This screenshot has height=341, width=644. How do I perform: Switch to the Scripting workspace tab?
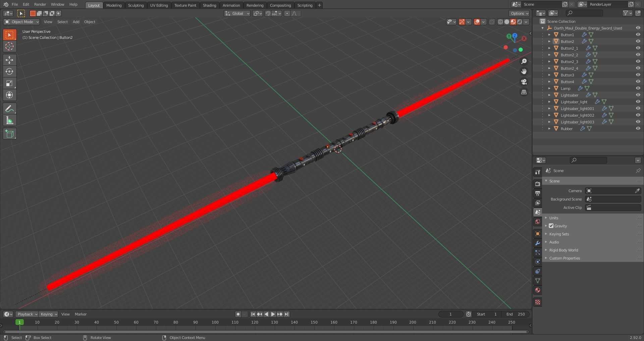(305, 5)
